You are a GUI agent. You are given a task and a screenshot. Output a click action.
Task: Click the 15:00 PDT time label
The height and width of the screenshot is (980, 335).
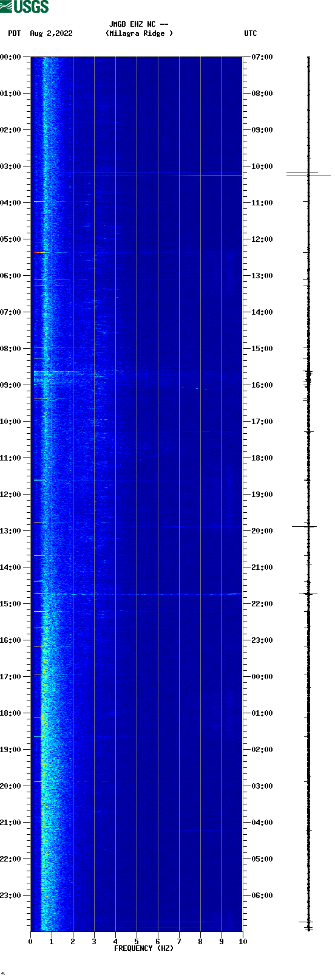point(11,604)
